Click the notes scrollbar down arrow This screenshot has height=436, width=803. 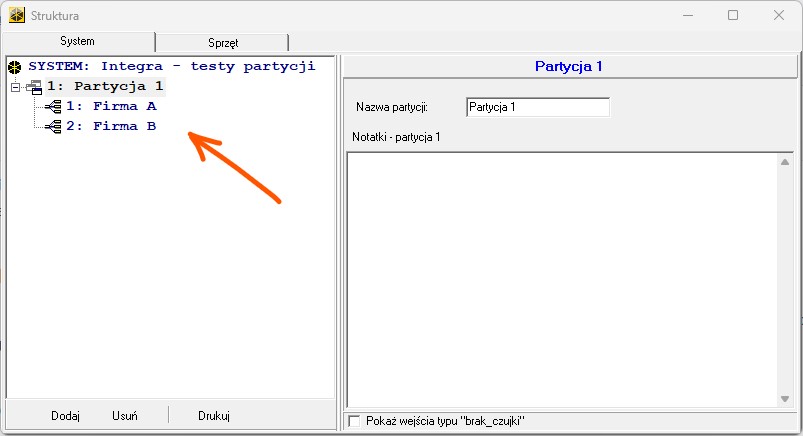tap(787, 399)
